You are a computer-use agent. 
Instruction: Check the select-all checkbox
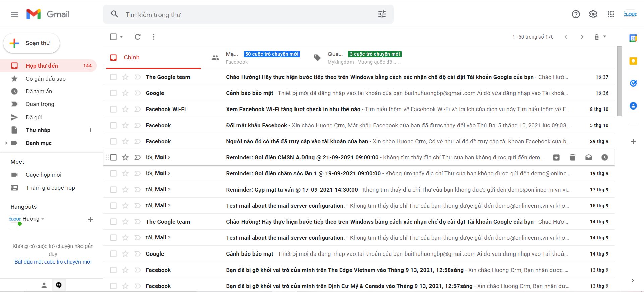(x=113, y=37)
